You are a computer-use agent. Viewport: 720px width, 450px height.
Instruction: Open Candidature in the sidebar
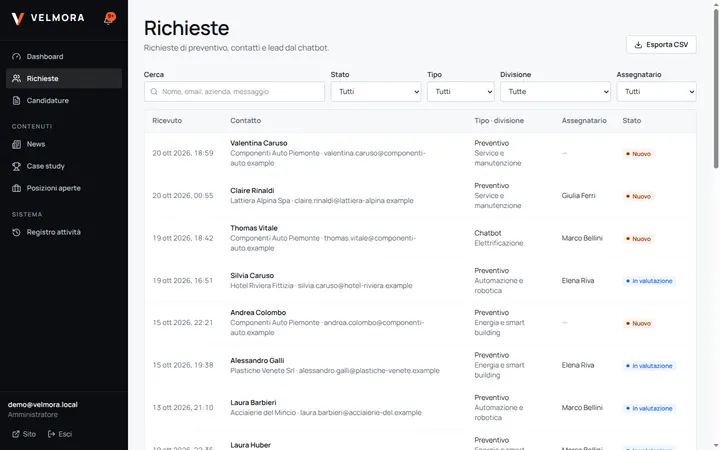pos(64,101)
